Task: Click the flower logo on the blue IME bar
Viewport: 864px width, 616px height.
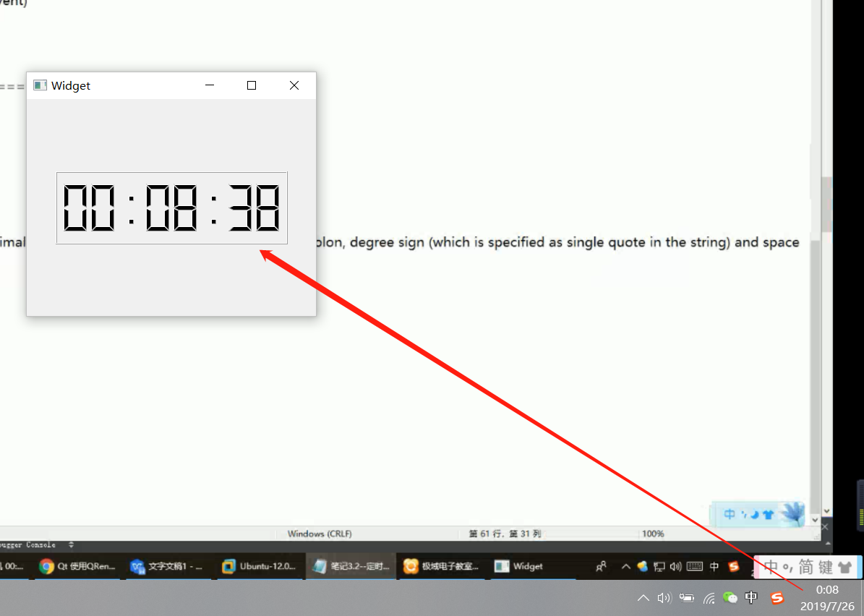Action: 792,513
